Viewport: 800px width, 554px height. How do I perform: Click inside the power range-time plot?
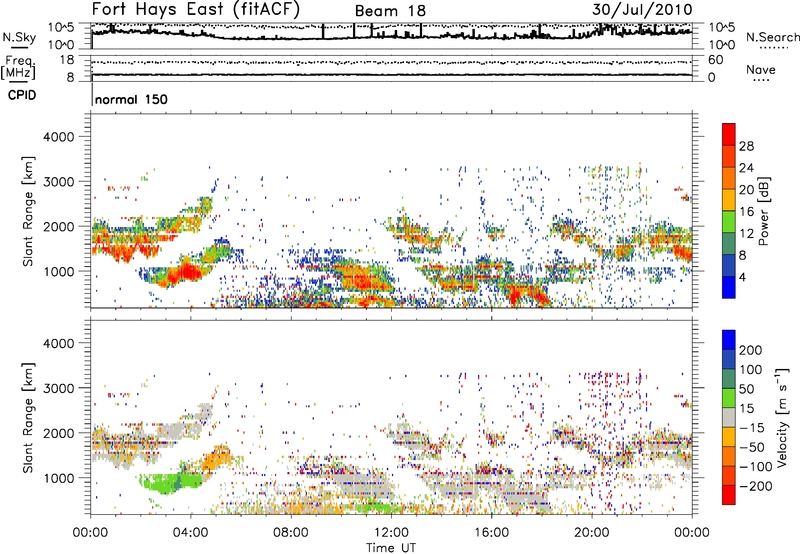pyautogui.click(x=391, y=211)
